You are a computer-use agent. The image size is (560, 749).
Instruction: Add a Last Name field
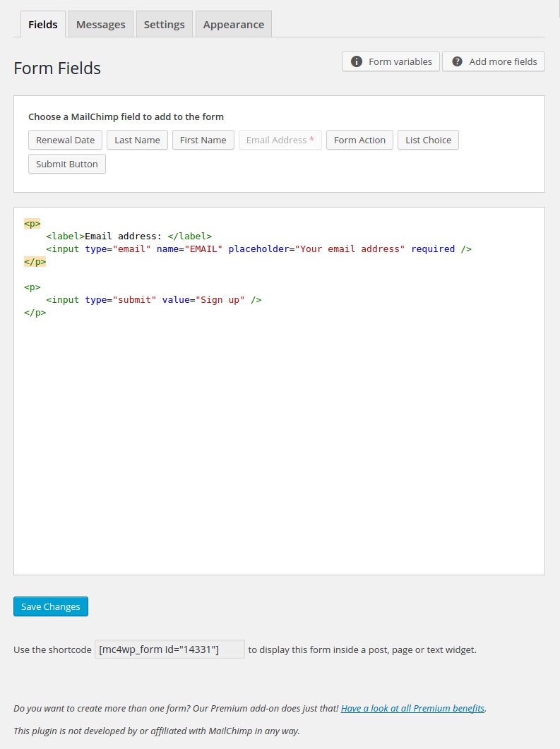point(137,140)
